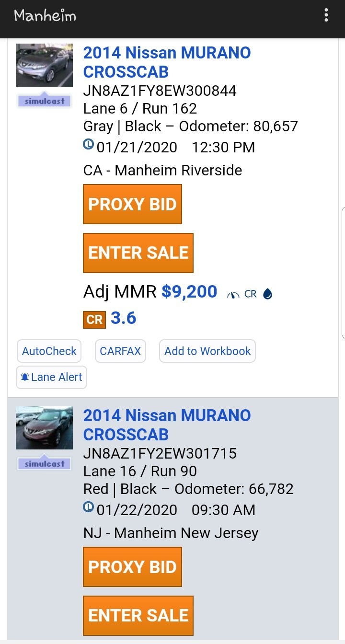Viewport: 345px width, 644px height.
Task: Add the gray Murano to Workbook
Action: point(207,351)
